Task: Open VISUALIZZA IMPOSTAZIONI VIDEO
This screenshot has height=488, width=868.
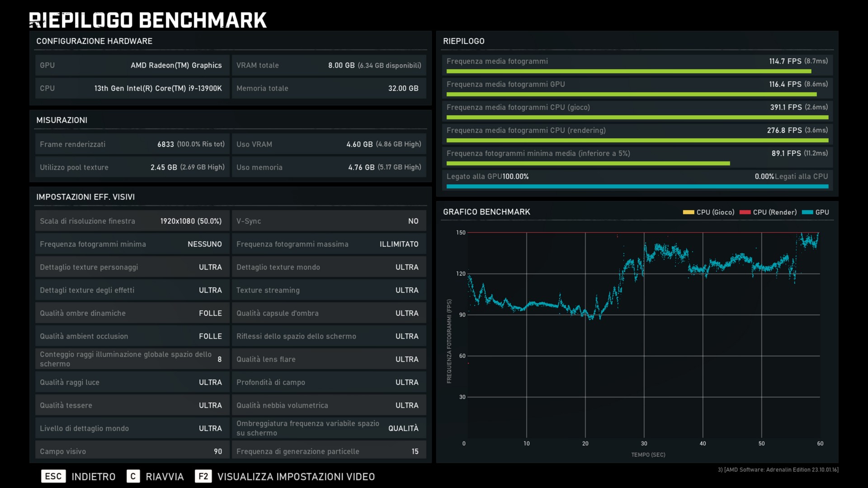Action: tap(296, 477)
